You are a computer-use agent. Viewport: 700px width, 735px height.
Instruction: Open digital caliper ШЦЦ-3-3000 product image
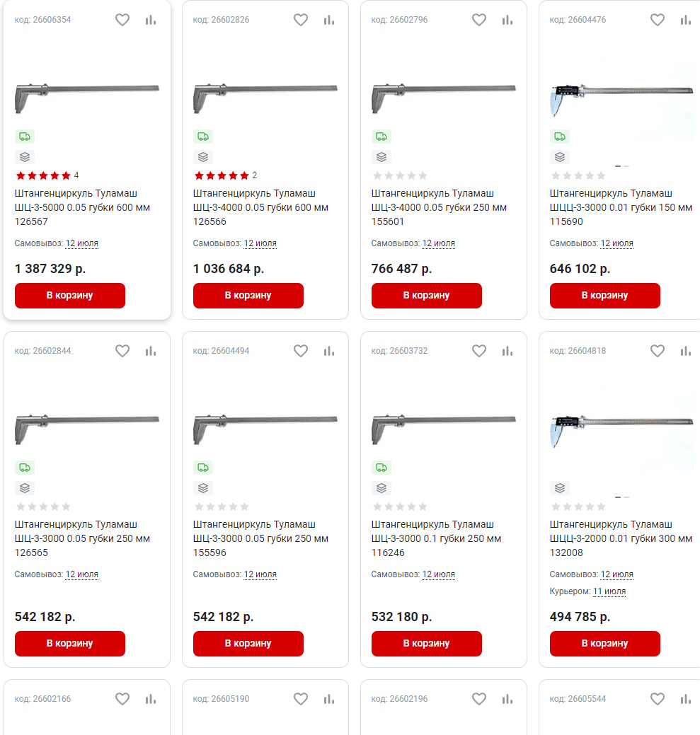click(x=621, y=100)
